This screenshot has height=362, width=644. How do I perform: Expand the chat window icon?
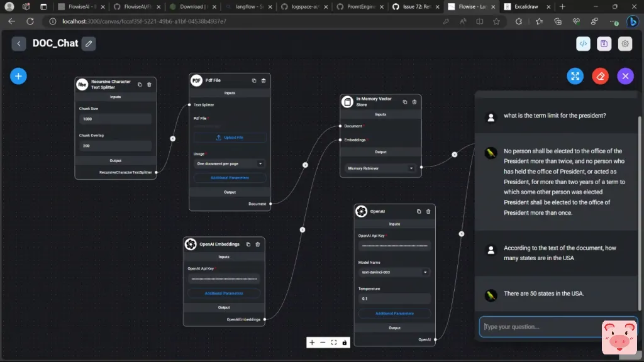[575, 76]
